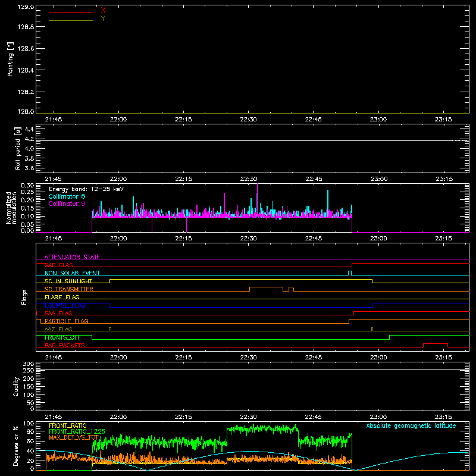Screen dimensions: 476x476
Task: Click the 129.0 pointing axis value
Action: point(26,7)
